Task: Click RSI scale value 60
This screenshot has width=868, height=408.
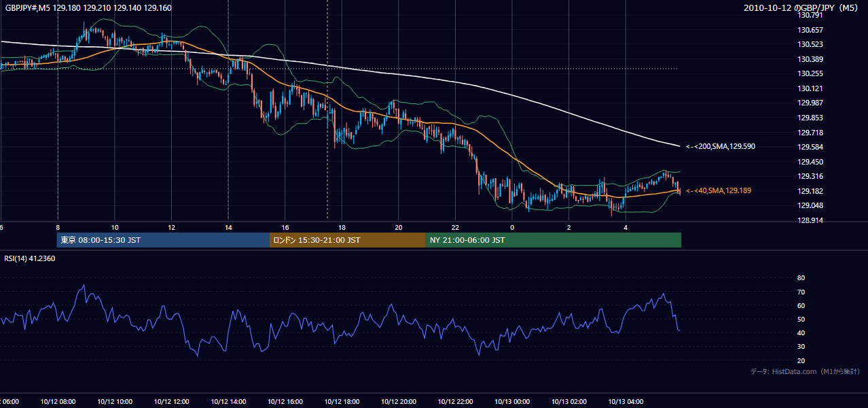Action: (x=801, y=305)
